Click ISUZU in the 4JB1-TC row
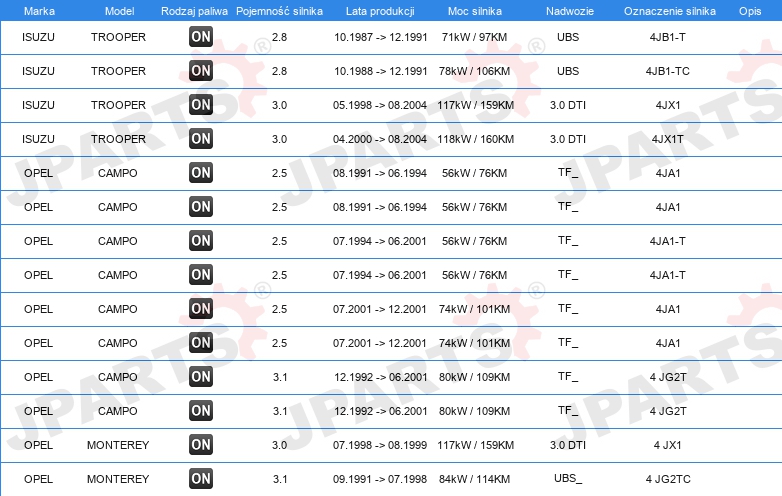Viewport: 782px width, 496px height. click(38, 71)
